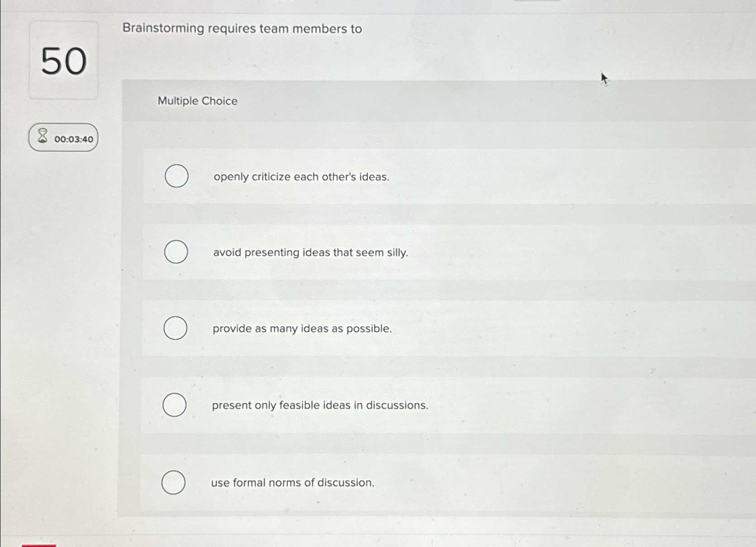
Task: Click the circle next to the fourth option
Action: pyautogui.click(x=174, y=405)
